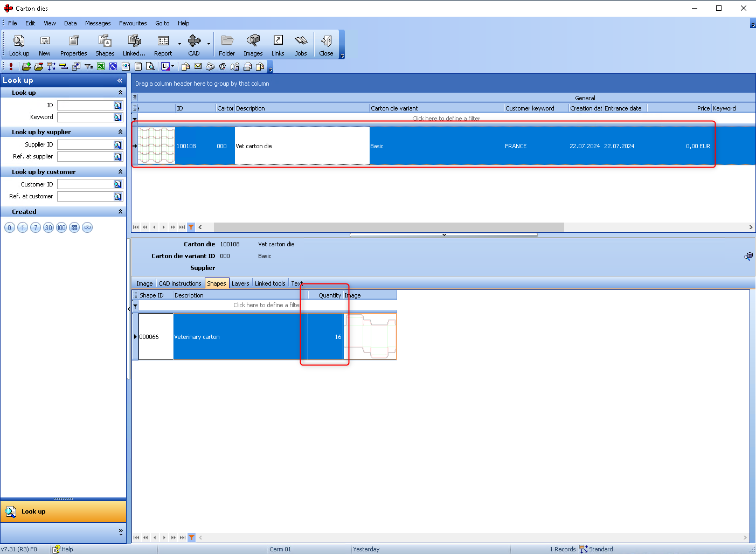Click the upper grid horizontal scrollbar
Screen dimensions: 756x554
tap(389, 227)
